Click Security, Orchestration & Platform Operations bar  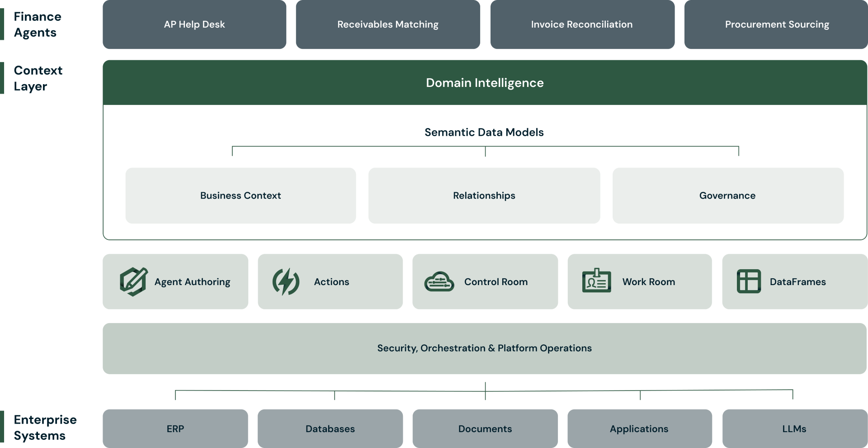click(x=485, y=348)
